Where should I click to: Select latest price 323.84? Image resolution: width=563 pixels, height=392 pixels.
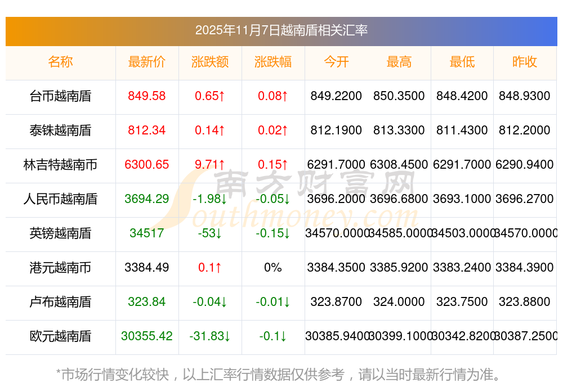(x=147, y=302)
